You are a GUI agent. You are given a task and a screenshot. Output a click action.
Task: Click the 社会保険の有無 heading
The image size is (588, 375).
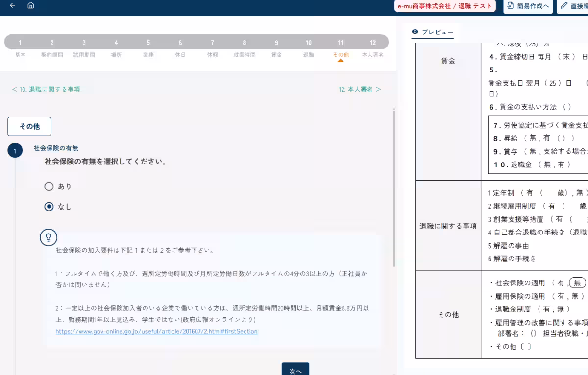pyautogui.click(x=56, y=148)
